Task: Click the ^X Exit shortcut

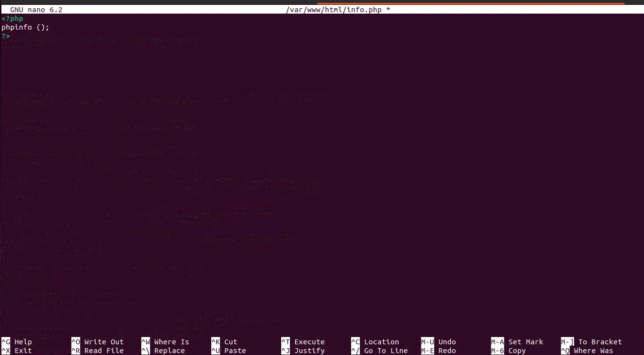Action: coord(17,351)
